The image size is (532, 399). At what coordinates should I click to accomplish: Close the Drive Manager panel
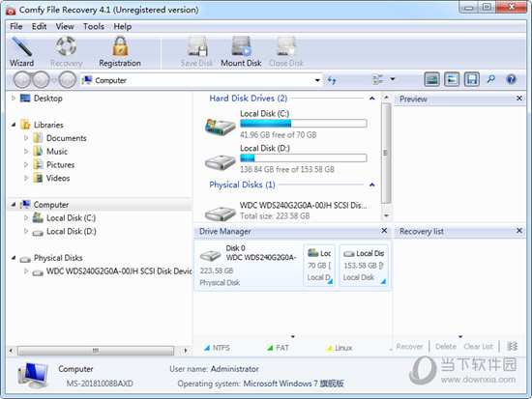(384, 231)
